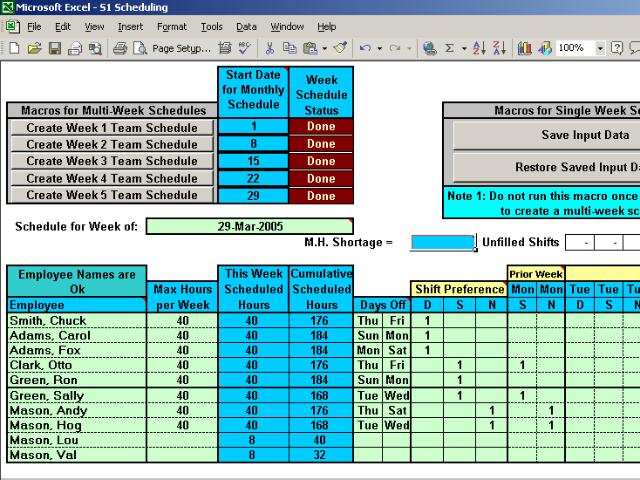Screen dimensions: 640x480
Task: Click the Restore Saved Input Data button
Action: [x=547, y=167]
